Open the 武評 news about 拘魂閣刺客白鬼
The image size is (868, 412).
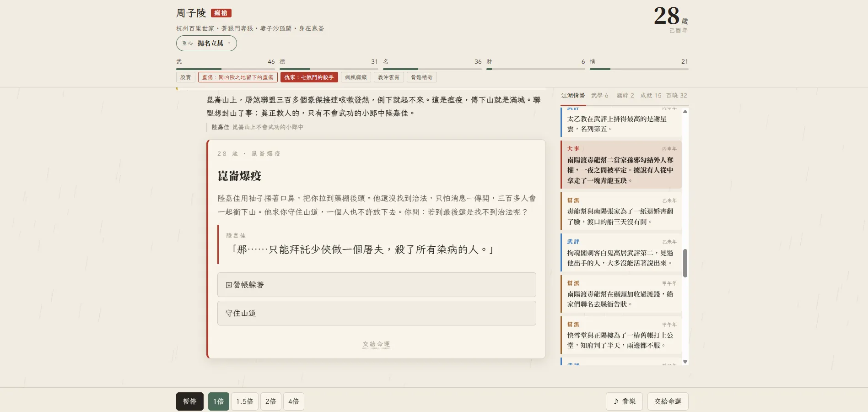click(x=621, y=252)
